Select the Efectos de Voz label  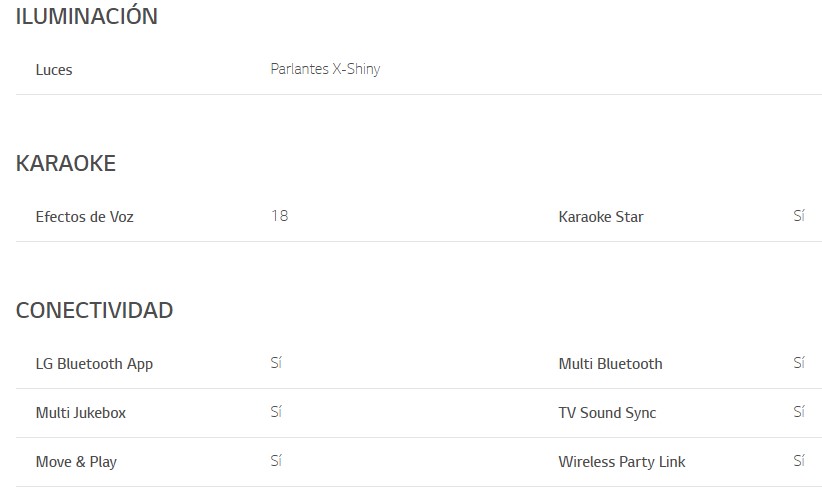tap(84, 217)
